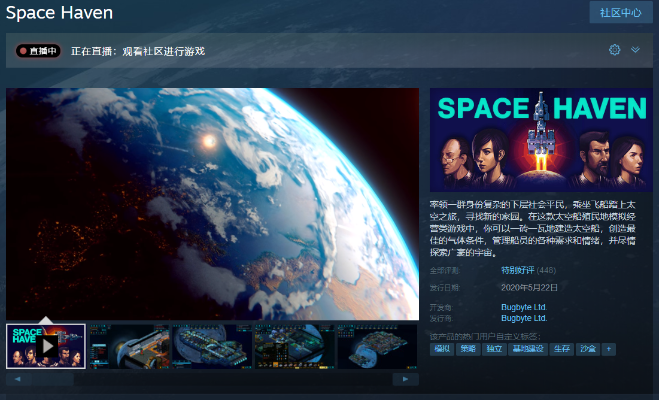Image resolution: width=659 pixels, height=400 pixels.
Task: Select the 沙盒 tag
Action: pos(588,349)
